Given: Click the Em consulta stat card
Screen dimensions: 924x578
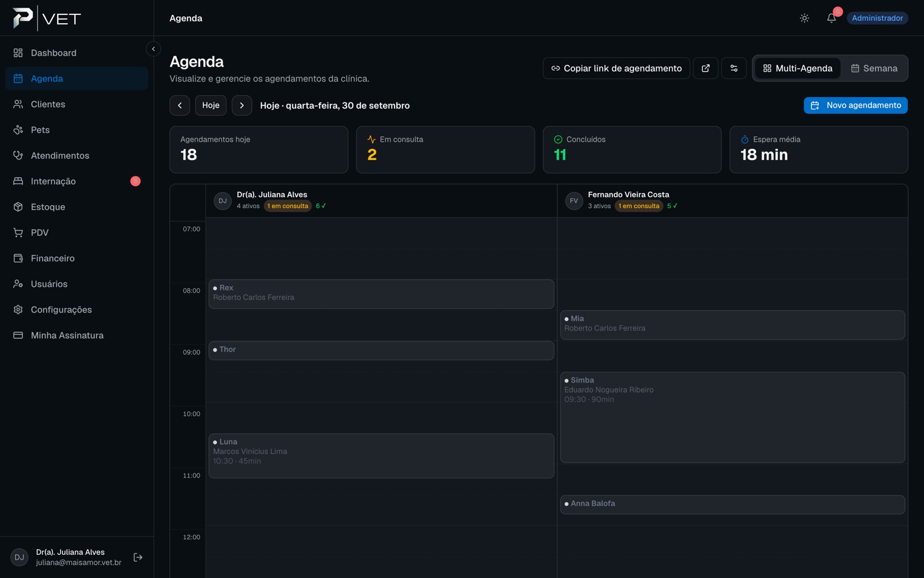Looking at the screenshot, I should pos(445,150).
